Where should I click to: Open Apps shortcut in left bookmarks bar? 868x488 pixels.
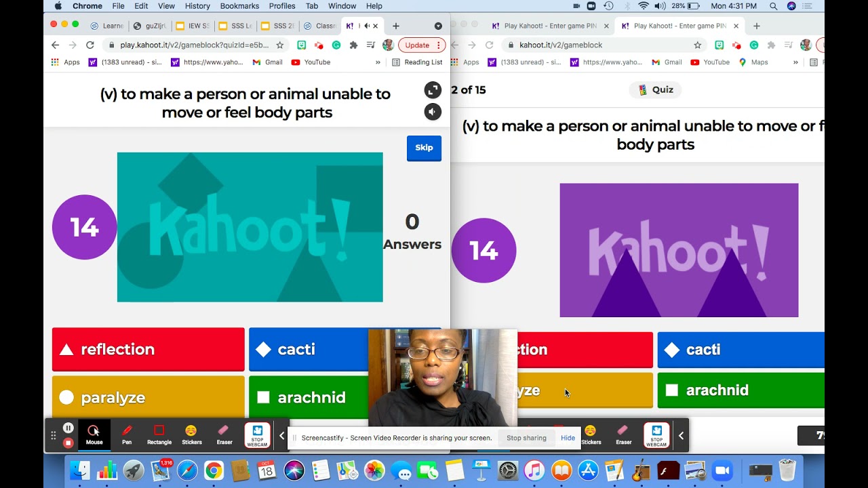click(x=66, y=62)
